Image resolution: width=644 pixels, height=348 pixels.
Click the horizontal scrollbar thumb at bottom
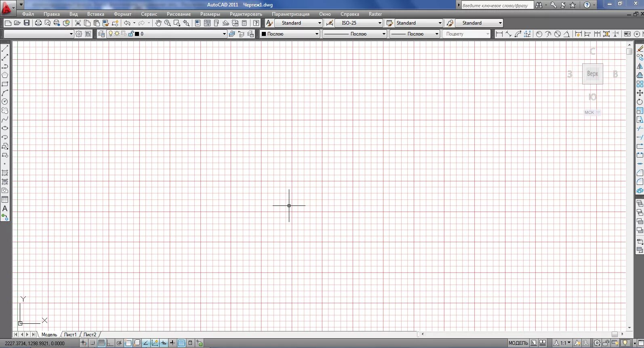point(615,334)
